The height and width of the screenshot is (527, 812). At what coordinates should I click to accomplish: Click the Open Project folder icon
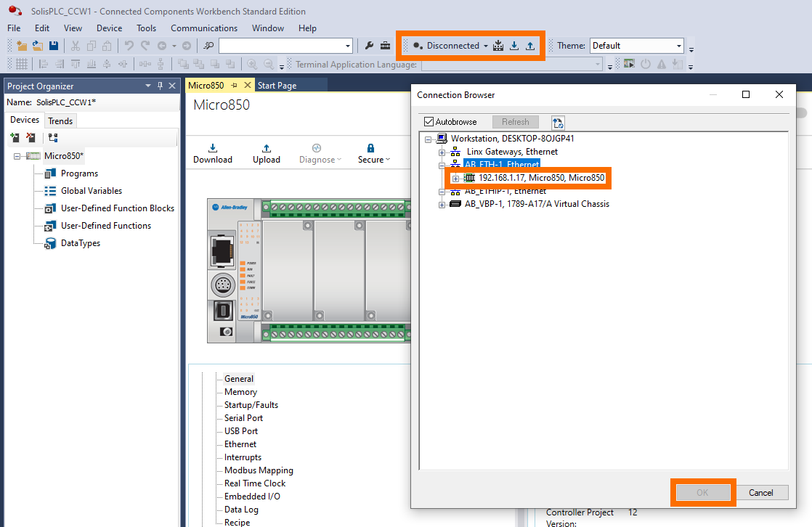37,46
